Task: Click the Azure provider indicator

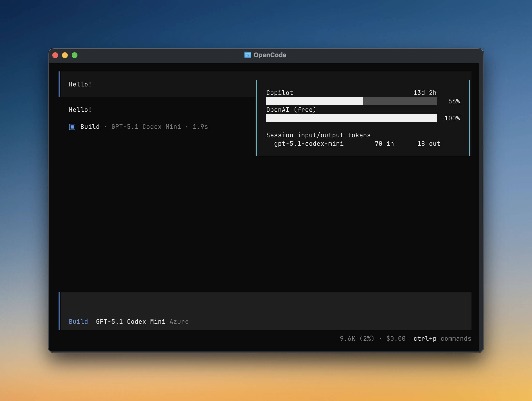Action: (179, 322)
